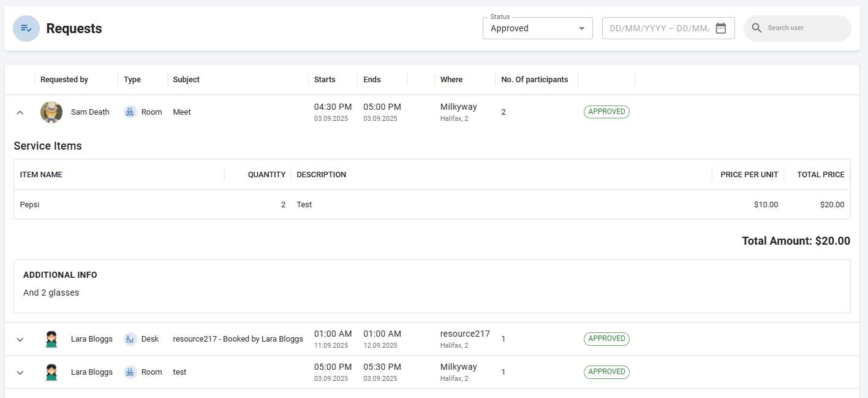Open the date range calendar picker
Viewport: 868px width, 398px height.
click(720, 28)
